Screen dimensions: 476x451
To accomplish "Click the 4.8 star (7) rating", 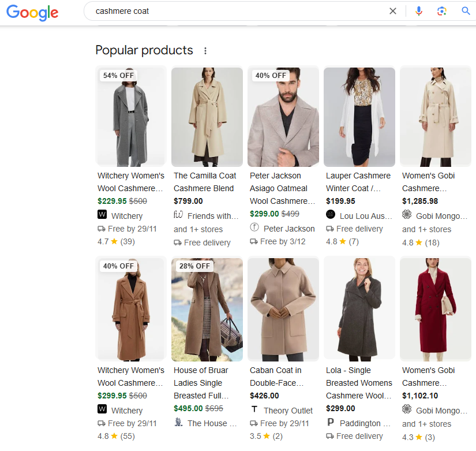I will coord(342,241).
